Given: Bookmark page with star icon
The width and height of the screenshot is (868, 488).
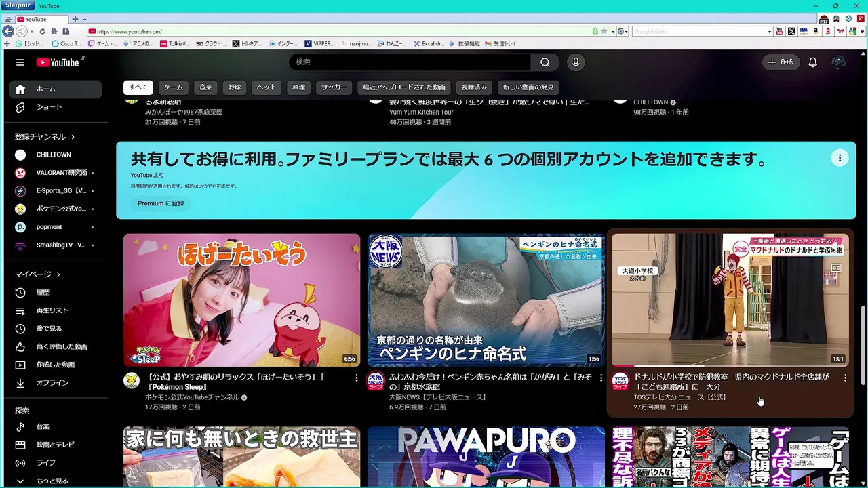Looking at the screenshot, I should [604, 31].
